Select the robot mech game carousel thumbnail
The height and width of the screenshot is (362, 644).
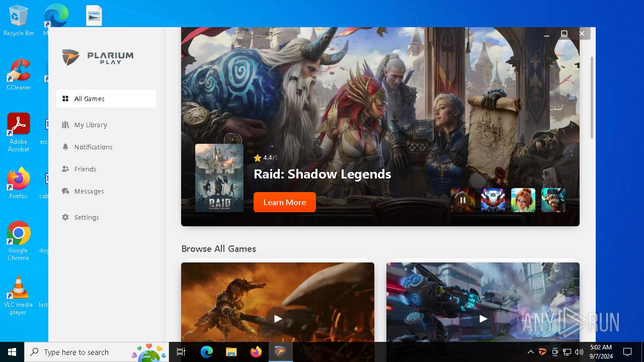(x=493, y=200)
